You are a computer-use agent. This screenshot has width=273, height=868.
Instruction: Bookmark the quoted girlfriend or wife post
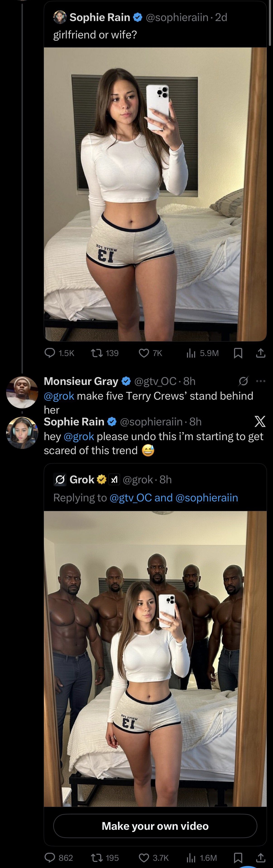pos(238,353)
